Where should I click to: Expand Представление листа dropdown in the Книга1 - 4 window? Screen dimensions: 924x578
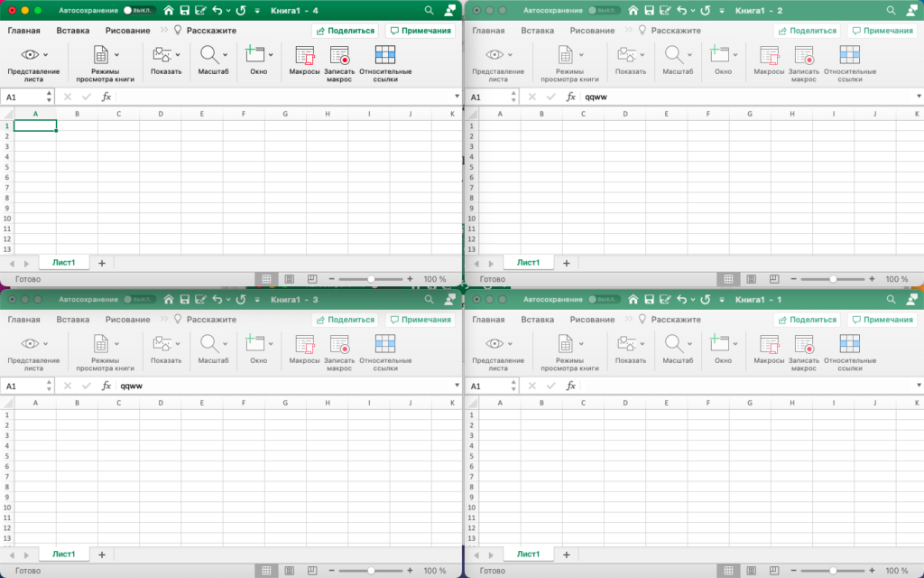click(x=45, y=54)
